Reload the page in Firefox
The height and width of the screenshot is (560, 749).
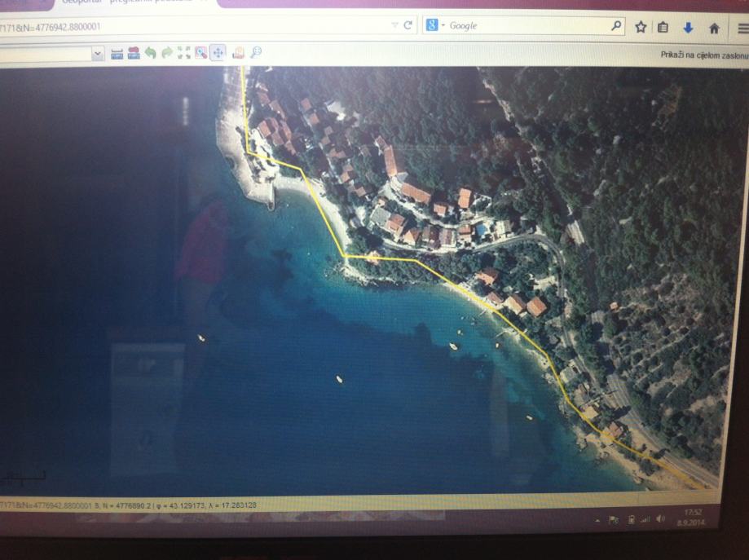[x=408, y=25]
